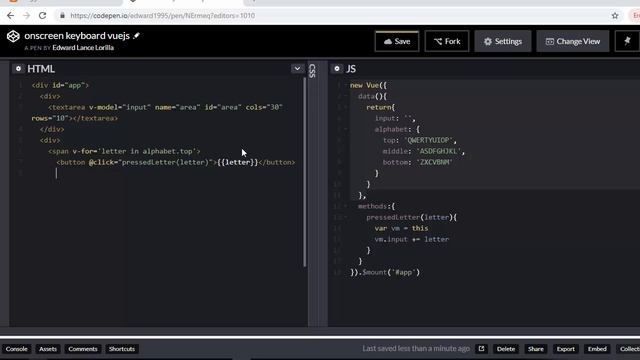The height and width of the screenshot is (360, 640).
Task: Click 'ZXCVBNM' string in JS
Action: point(434,162)
